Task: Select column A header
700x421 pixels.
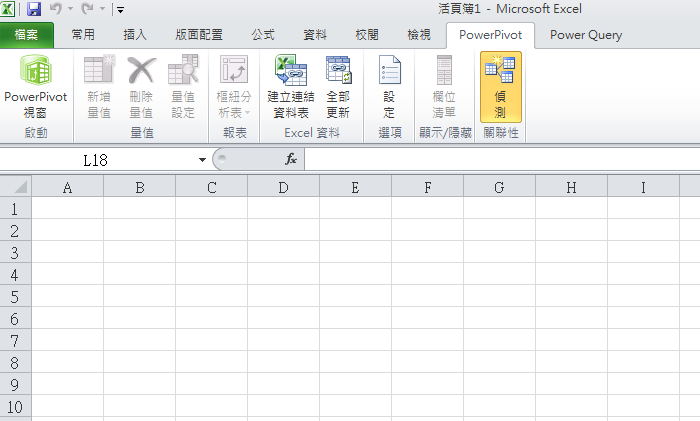Action: pos(67,187)
